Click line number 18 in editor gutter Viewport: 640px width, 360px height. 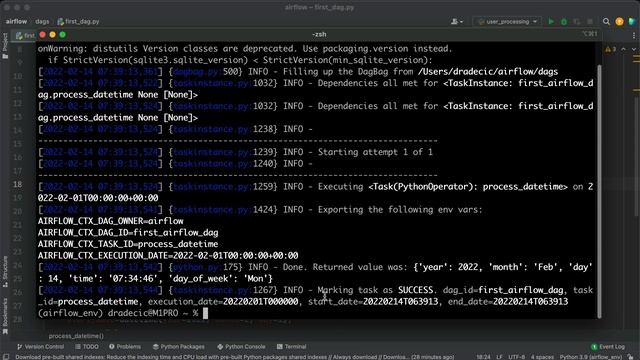pyautogui.click(x=17, y=184)
